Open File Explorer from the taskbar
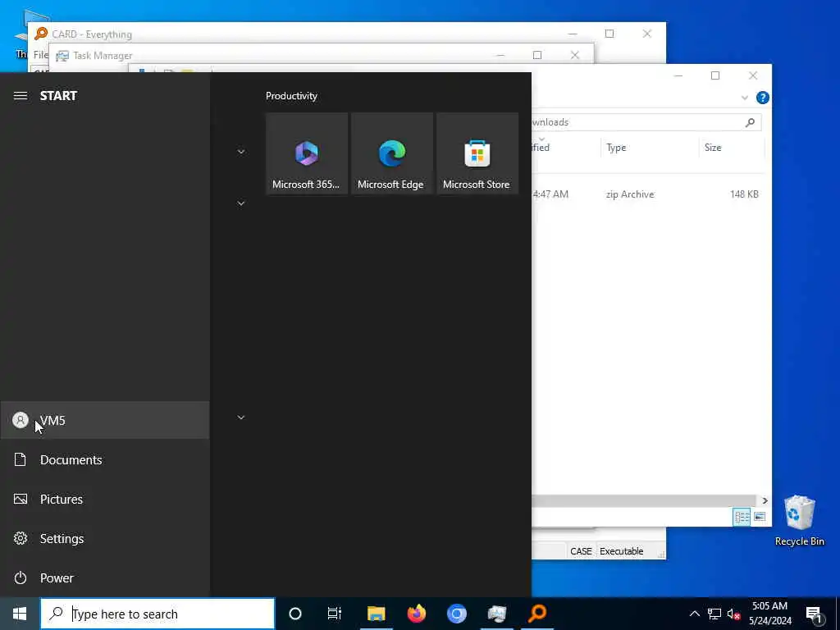This screenshot has height=630, width=840. coord(376,614)
